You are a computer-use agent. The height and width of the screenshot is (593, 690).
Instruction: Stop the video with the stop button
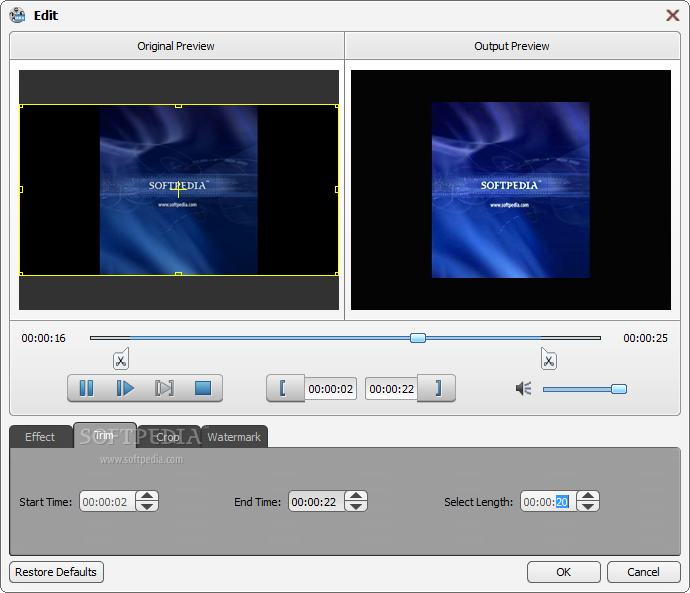(x=203, y=388)
